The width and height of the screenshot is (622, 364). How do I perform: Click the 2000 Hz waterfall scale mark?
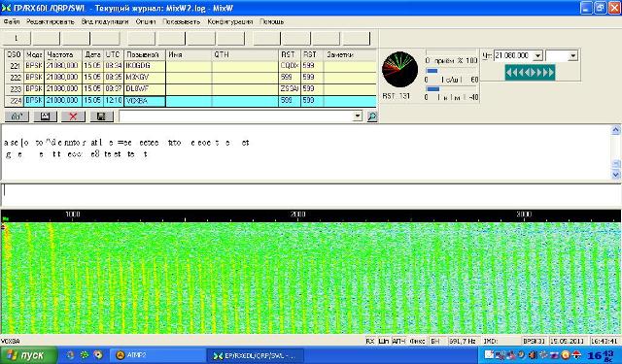(298, 215)
